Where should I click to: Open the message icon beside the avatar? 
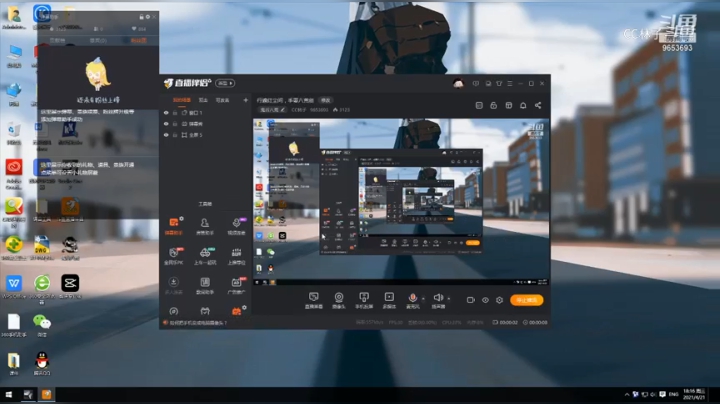pos(476,84)
